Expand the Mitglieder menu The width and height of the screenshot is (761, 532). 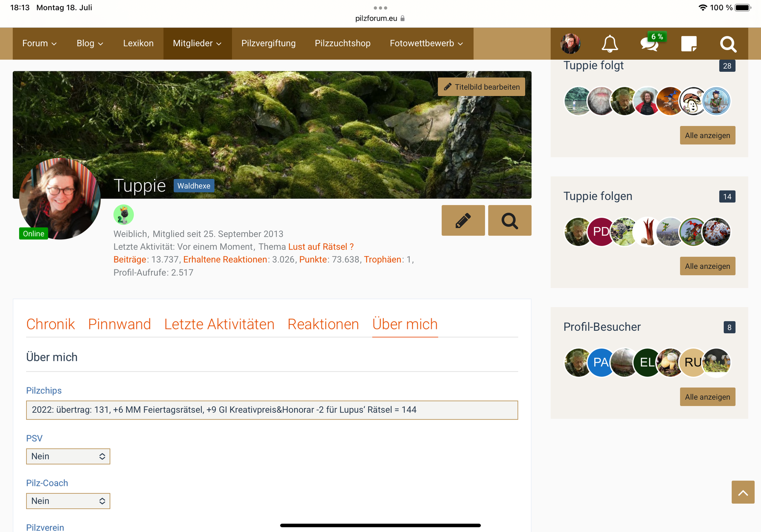point(197,43)
